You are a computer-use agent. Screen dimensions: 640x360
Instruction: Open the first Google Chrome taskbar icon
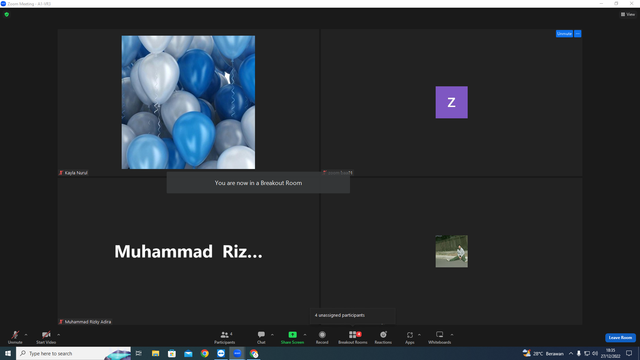coord(204,353)
